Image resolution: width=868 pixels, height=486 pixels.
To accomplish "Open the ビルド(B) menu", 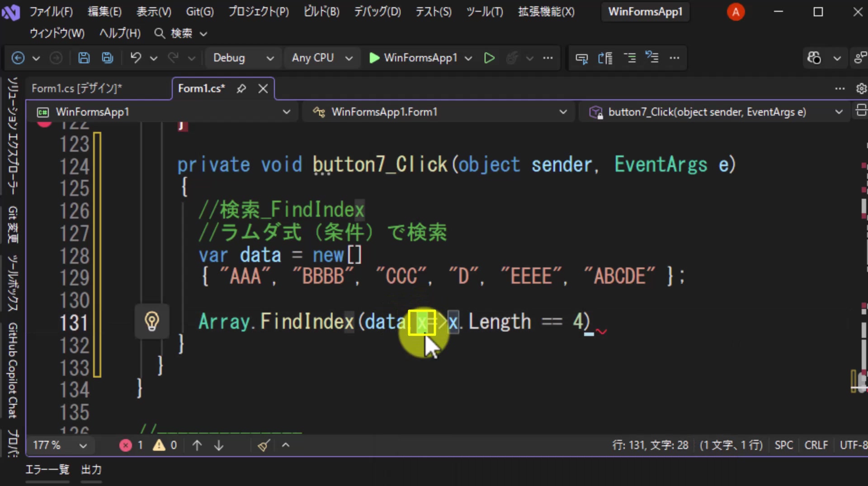I will click(x=321, y=12).
